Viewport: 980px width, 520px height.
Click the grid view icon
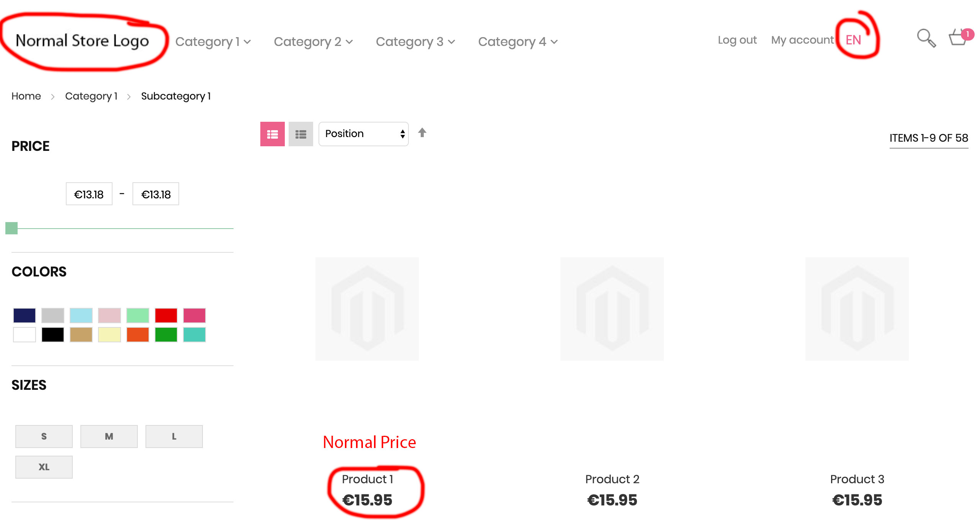(272, 134)
